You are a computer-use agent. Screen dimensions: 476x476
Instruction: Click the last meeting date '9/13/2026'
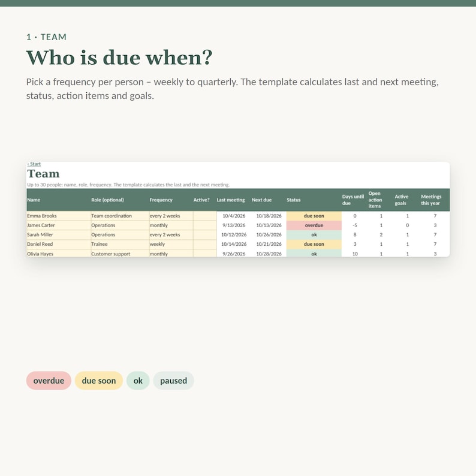point(234,225)
